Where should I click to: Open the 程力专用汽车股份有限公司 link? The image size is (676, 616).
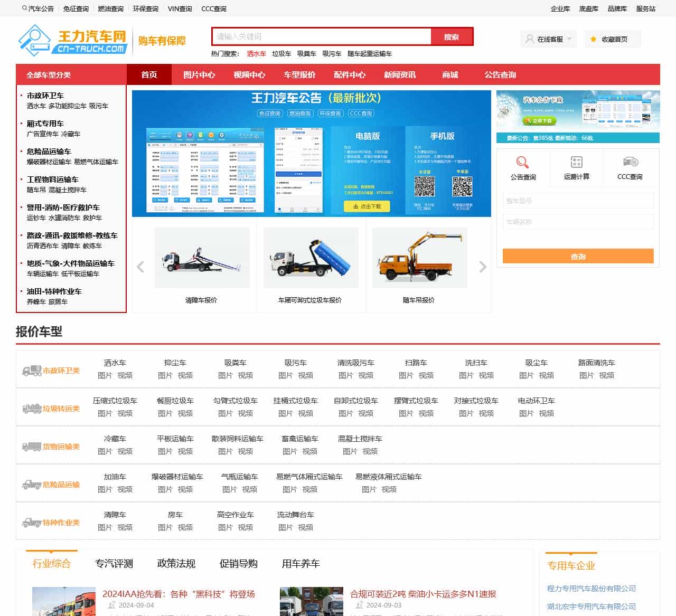point(591,588)
